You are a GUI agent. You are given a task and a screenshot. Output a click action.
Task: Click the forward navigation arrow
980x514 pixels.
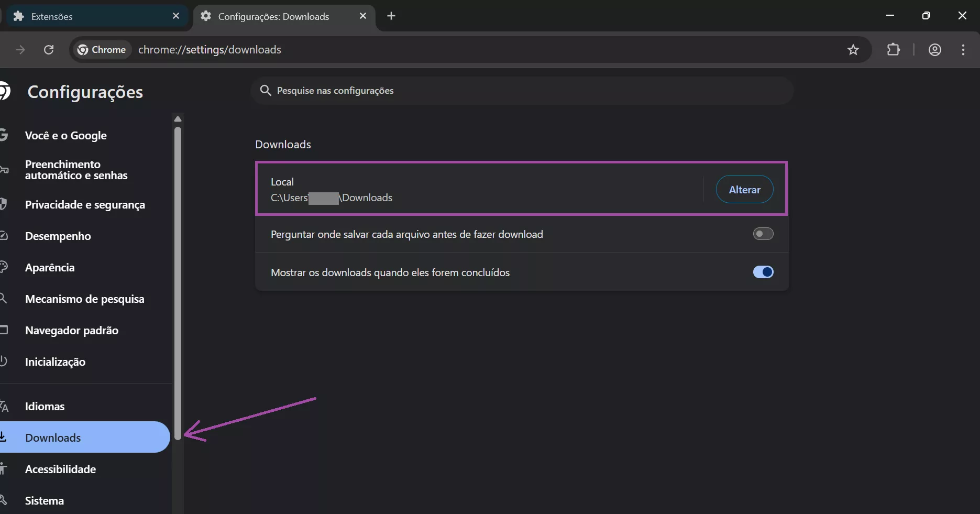(x=20, y=50)
